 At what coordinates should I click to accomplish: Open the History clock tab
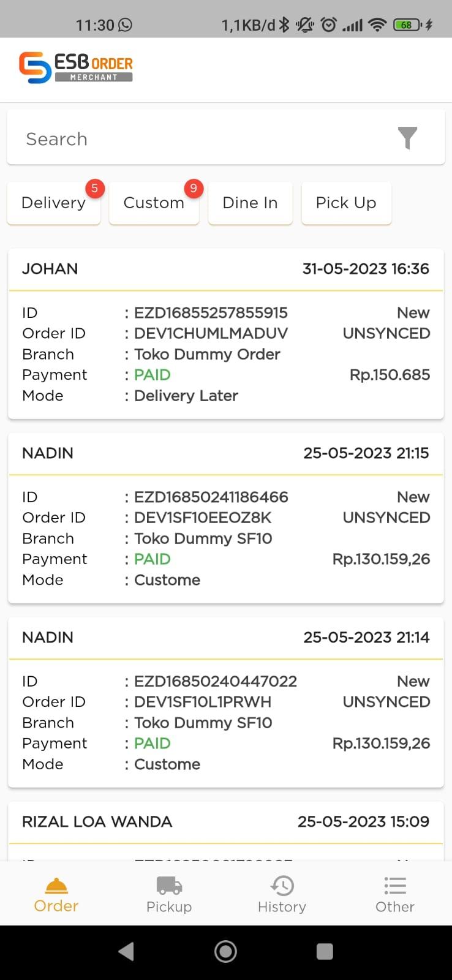click(x=282, y=895)
